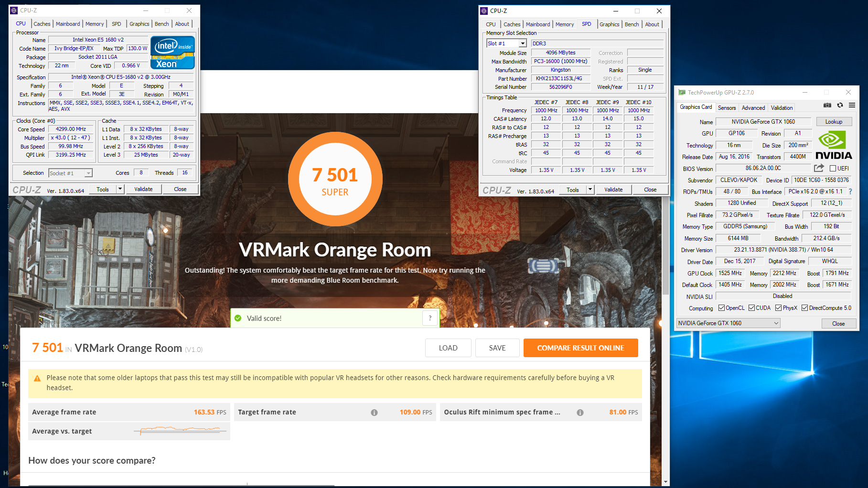This screenshot has height=488, width=868.
Task: Click the scrollbar down arrow in VRMark
Action: pyautogui.click(x=666, y=482)
